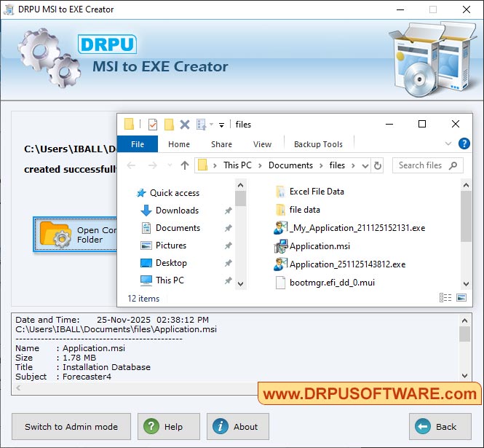The height and width of the screenshot is (448, 484).
Task: Go up one folder with Up arrow
Action: tap(185, 165)
